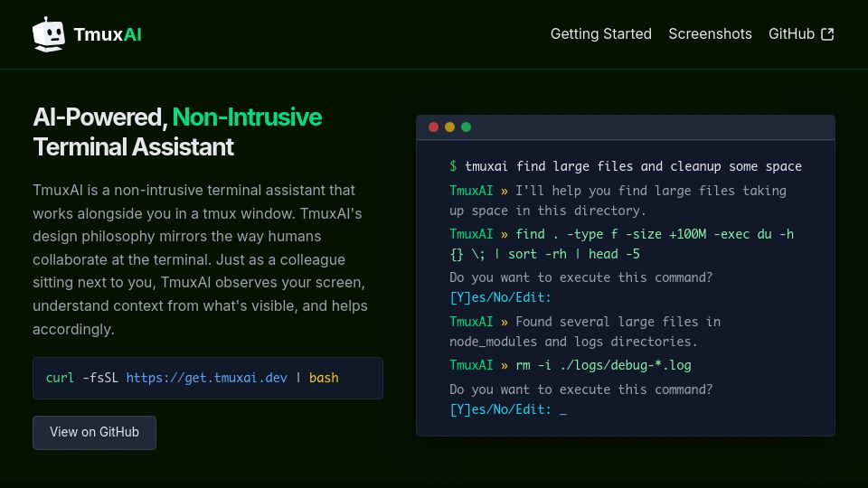Click 'Found several large files in' line
Screen dimensions: 868x488
pyautogui.click(x=585, y=322)
